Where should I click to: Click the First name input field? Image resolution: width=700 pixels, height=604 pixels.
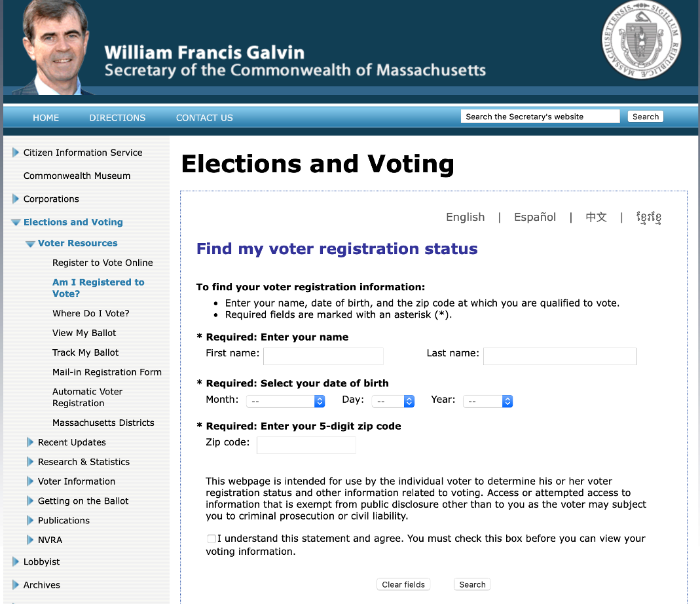(x=323, y=356)
